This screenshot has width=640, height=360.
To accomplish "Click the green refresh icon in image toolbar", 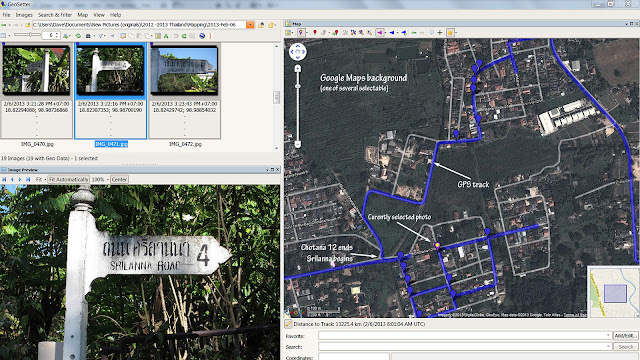I will (78, 36).
